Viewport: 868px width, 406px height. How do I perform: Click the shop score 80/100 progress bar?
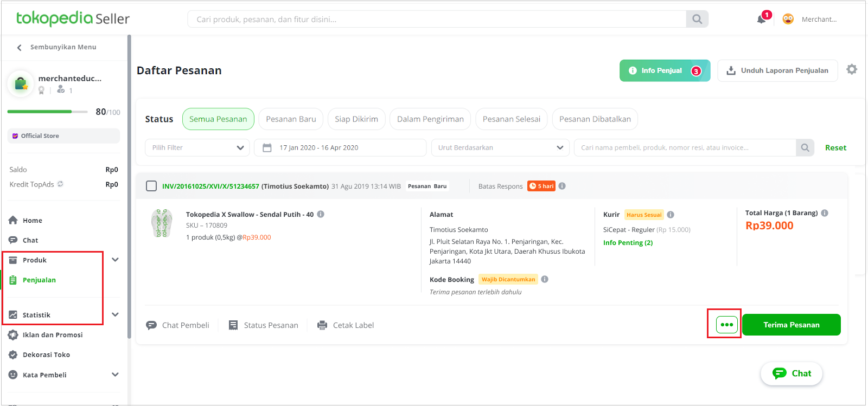point(47,112)
